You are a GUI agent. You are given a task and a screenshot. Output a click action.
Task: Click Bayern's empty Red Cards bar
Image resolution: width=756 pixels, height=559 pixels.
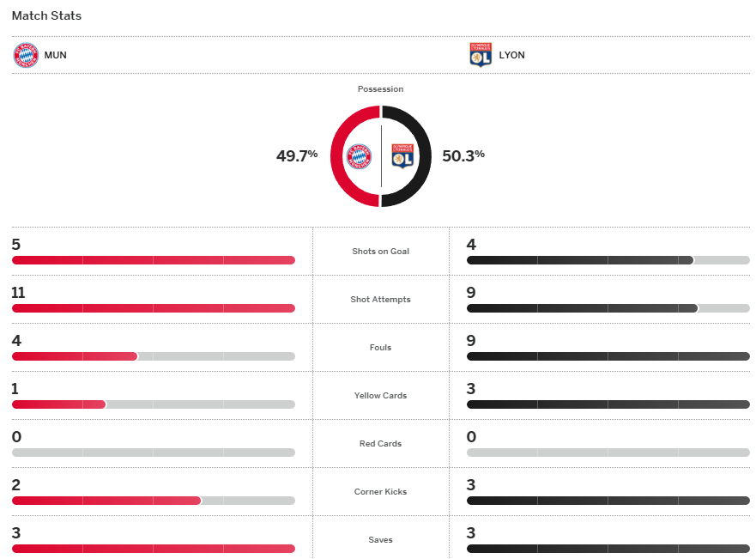click(154, 453)
